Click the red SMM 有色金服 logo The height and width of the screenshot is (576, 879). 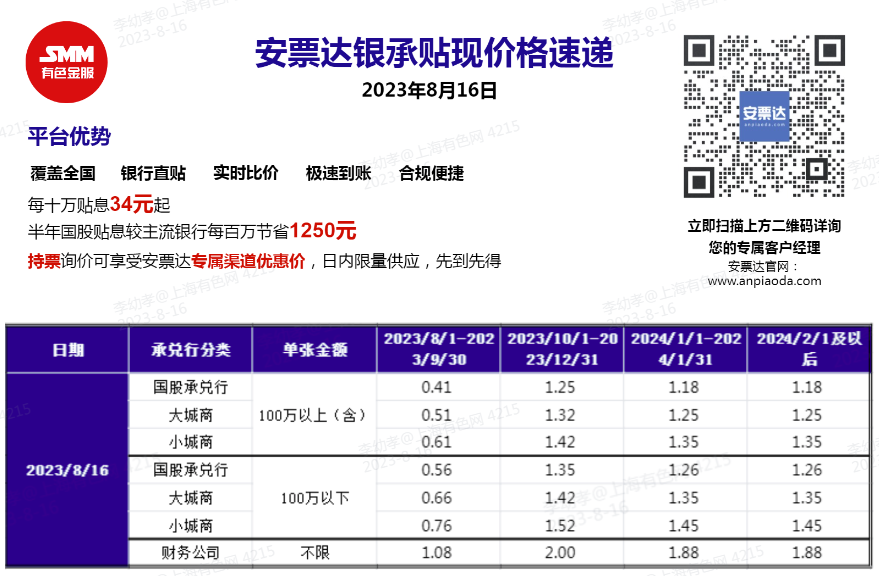click(67, 62)
